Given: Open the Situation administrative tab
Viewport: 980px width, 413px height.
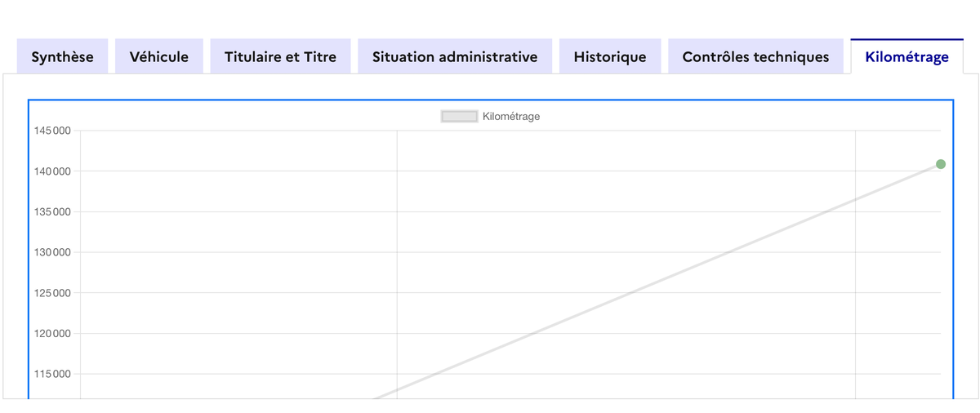Looking at the screenshot, I should click(x=455, y=56).
